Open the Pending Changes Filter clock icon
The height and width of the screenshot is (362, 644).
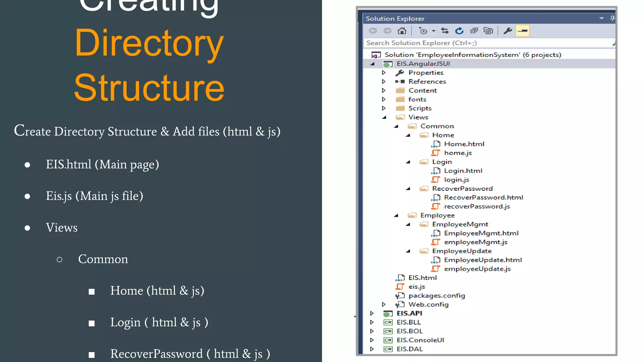coord(423,31)
